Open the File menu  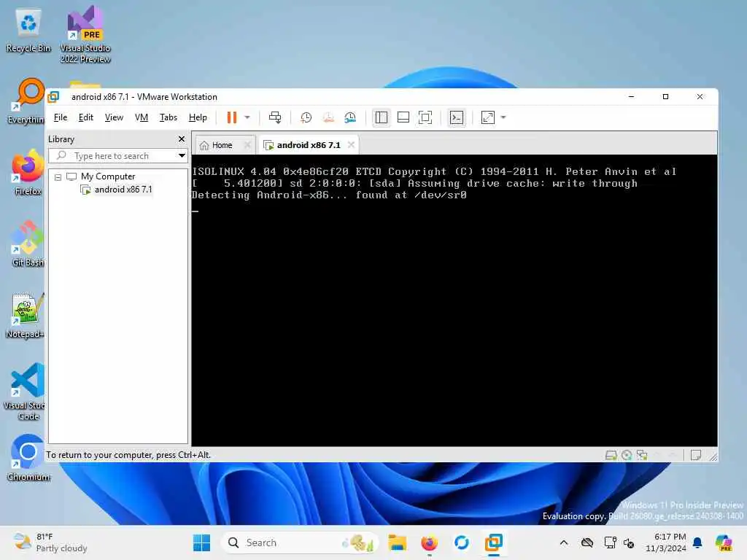tap(61, 117)
